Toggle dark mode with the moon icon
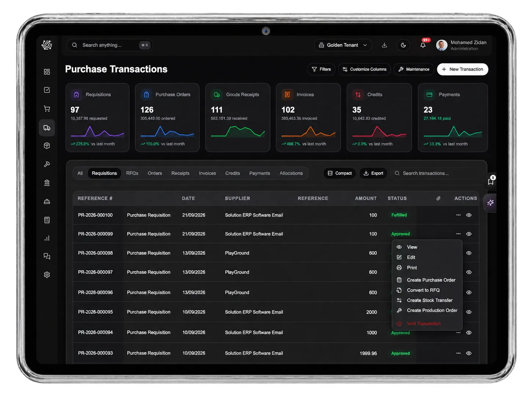Screen dimensions: 532x399 [x=403, y=45]
